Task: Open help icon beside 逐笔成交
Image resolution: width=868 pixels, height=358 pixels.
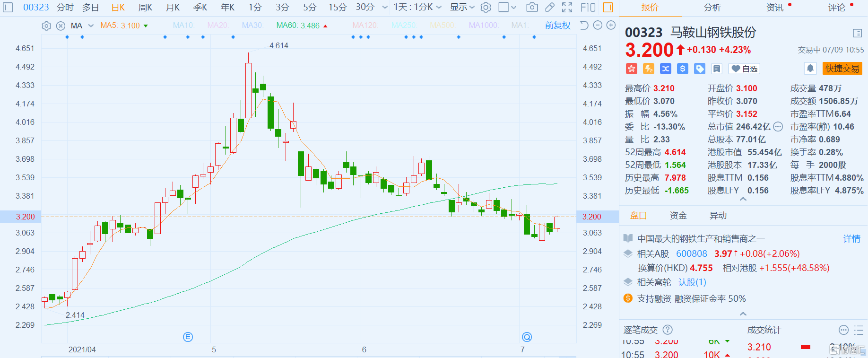Action: click(668, 330)
